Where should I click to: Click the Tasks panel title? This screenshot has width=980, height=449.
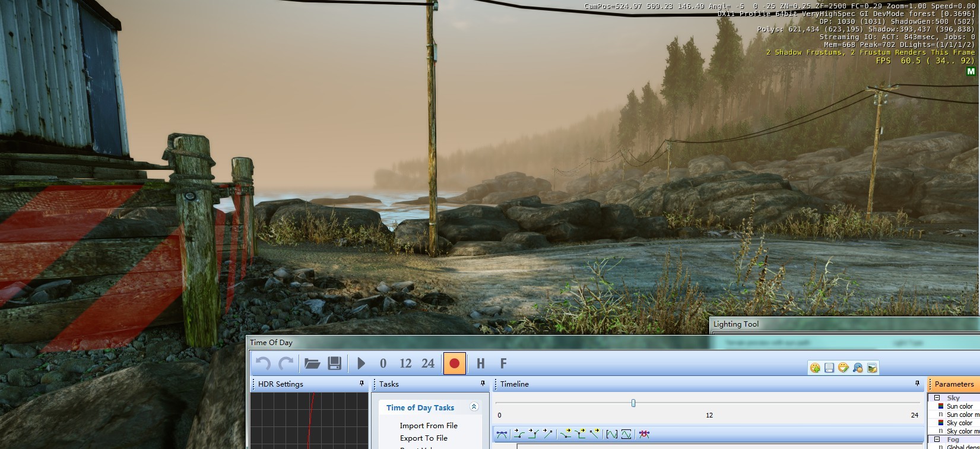click(x=389, y=384)
